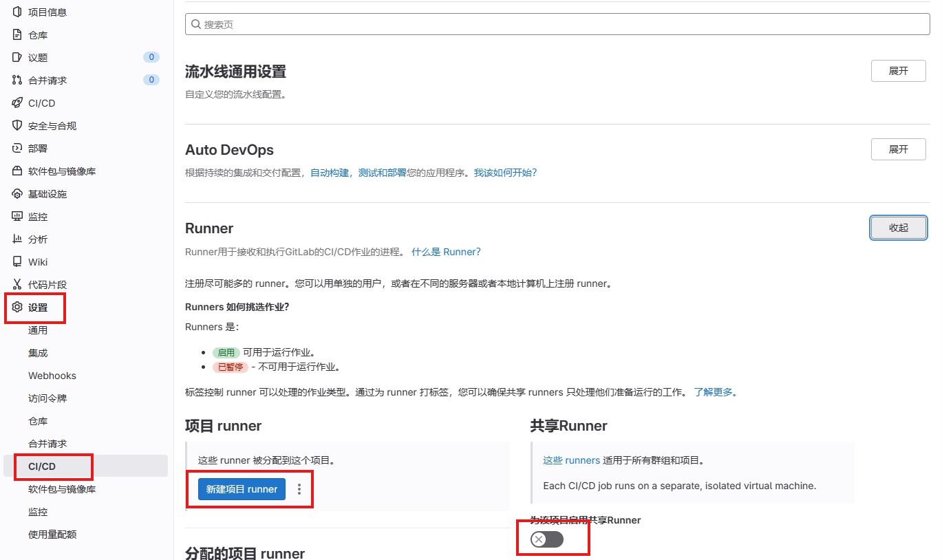Click the 分配的项目 runner heading
This screenshot has height=560, width=942.
245,553
